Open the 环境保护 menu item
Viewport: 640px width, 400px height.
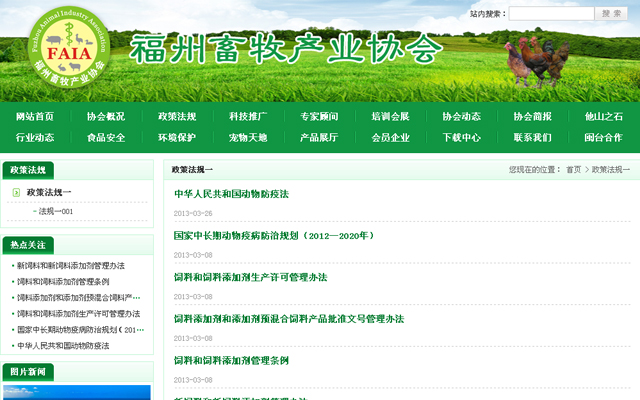(177, 138)
